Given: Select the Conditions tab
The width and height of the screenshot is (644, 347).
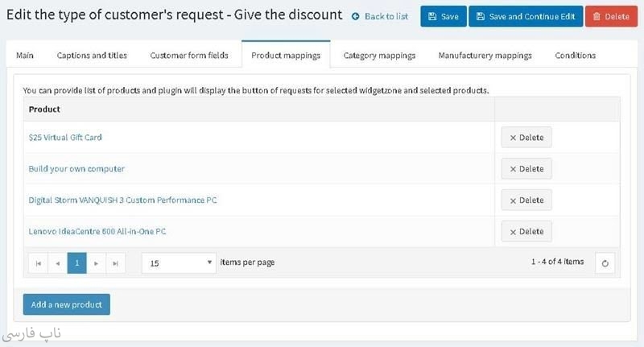Looking at the screenshot, I should click(575, 56).
